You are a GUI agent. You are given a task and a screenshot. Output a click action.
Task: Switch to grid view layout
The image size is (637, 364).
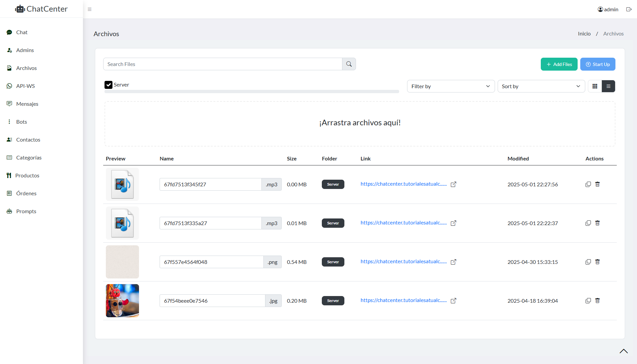pyautogui.click(x=595, y=86)
